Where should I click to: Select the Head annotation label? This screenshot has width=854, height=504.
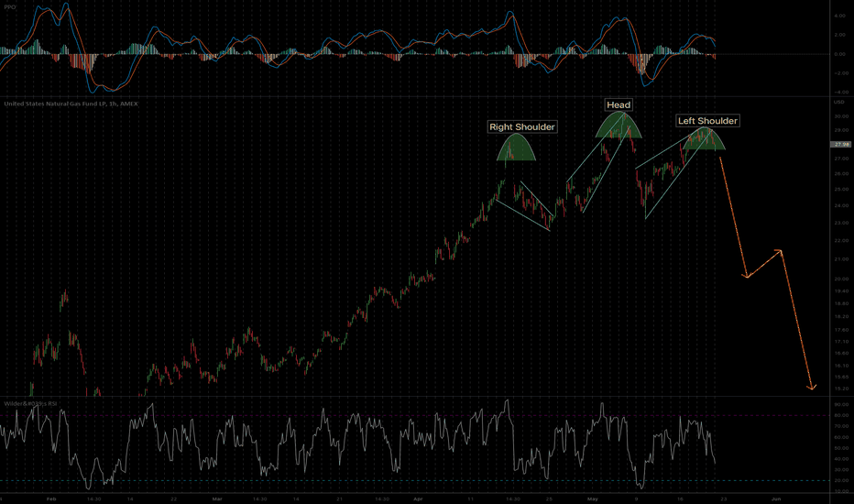tap(619, 104)
